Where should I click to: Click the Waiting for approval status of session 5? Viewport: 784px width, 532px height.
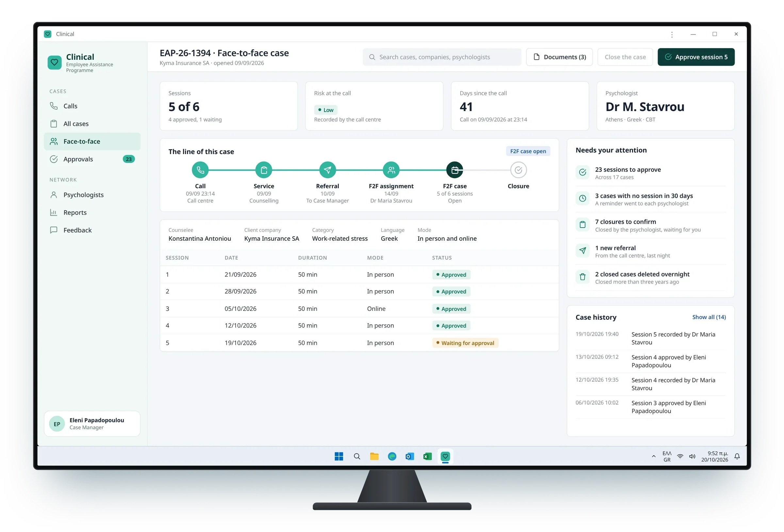tap(465, 343)
